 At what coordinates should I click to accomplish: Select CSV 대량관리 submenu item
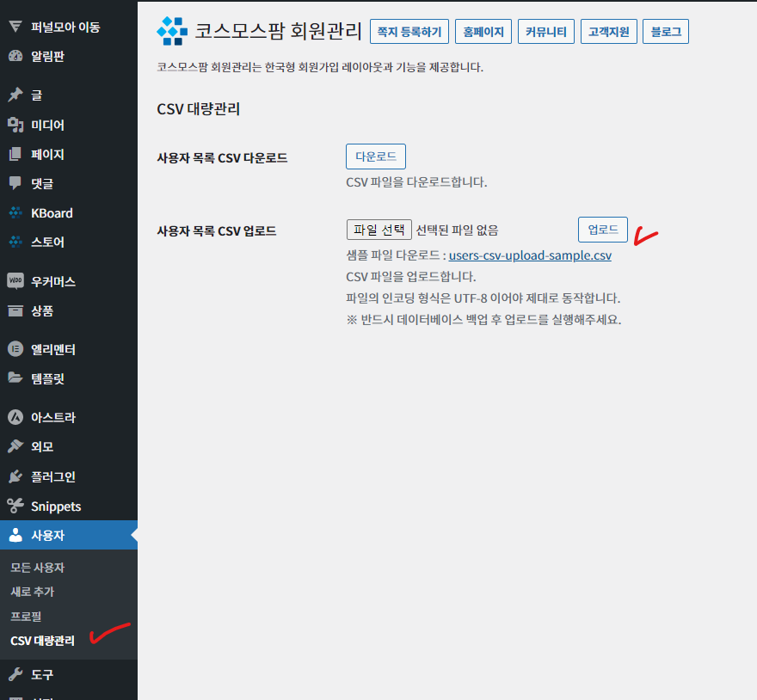pos(42,642)
